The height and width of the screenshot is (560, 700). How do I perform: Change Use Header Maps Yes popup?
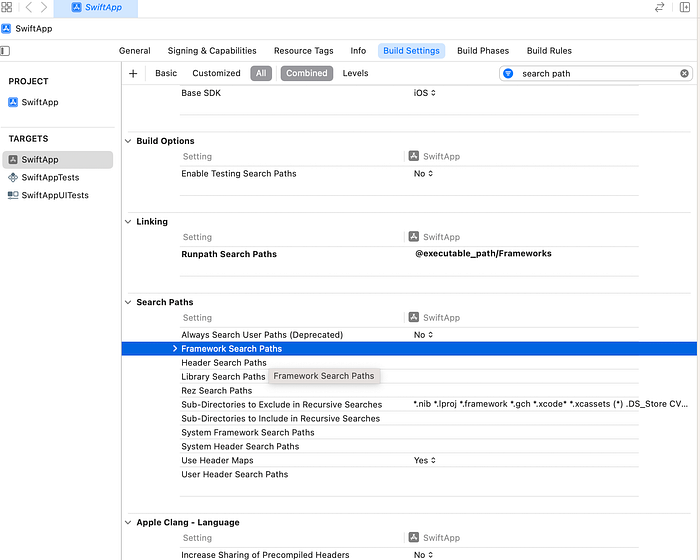425,460
